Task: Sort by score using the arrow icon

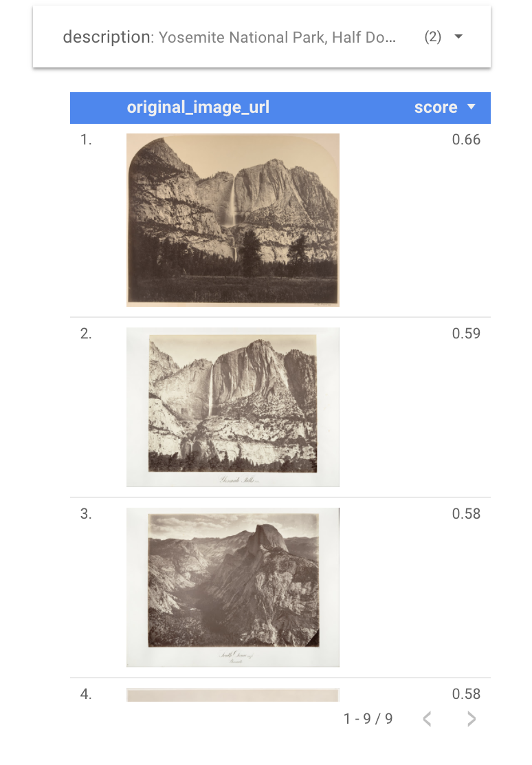Action: point(471,107)
